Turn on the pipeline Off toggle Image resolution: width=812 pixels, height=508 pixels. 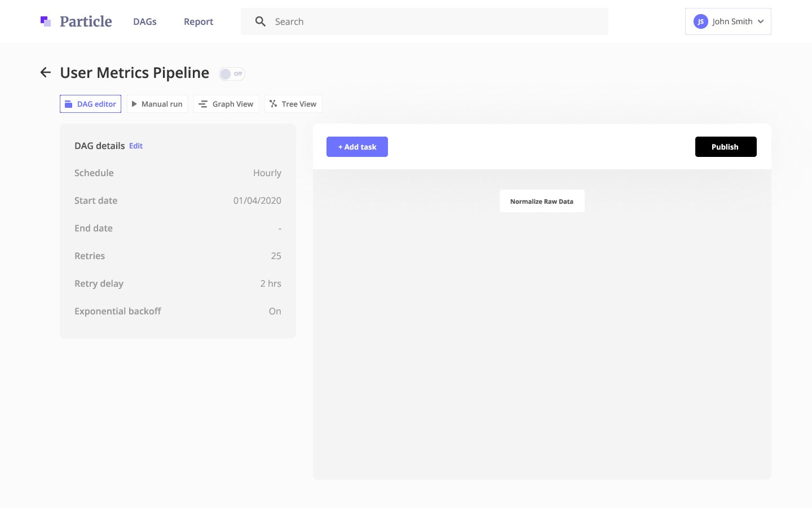point(231,74)
